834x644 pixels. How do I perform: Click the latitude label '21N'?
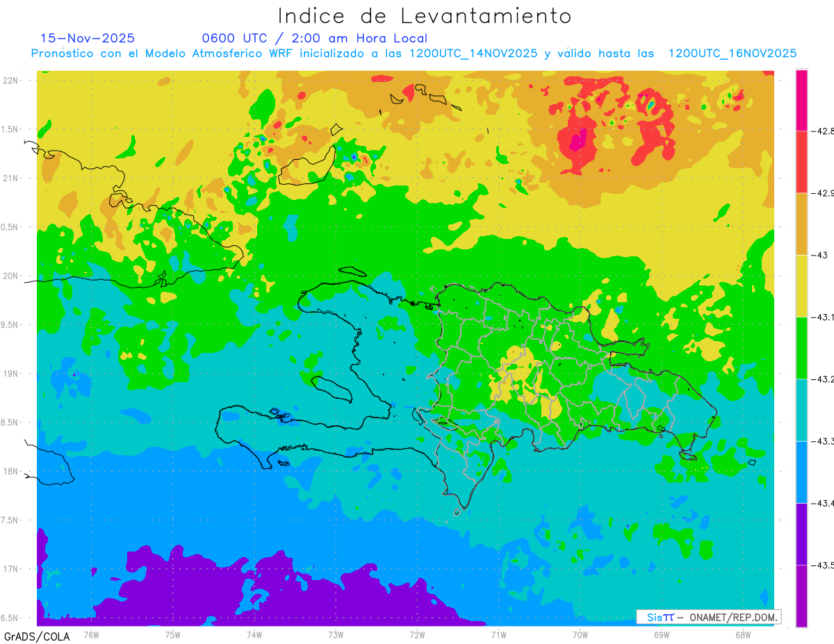(x=12, y=178)
